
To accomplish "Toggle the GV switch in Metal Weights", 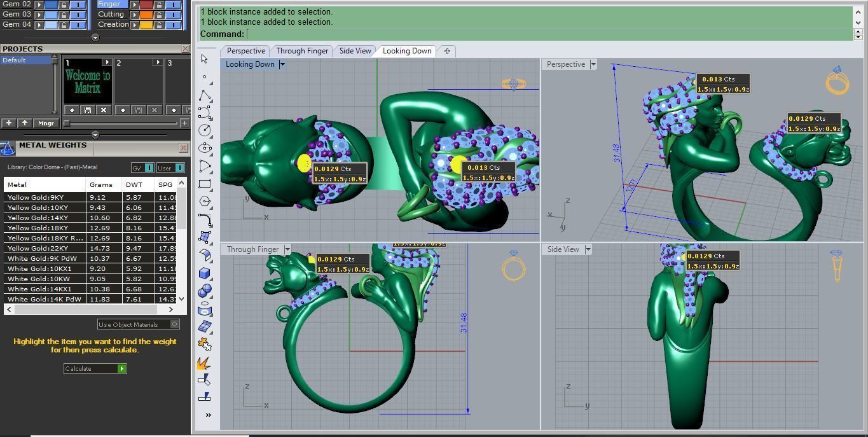I will (x=149, y=168).
